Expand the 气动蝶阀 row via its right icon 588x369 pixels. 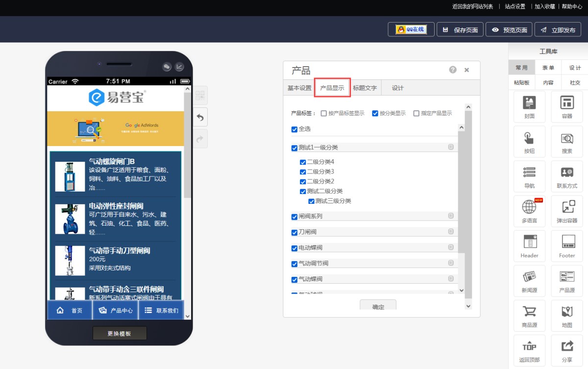click(x=451, y=278)
